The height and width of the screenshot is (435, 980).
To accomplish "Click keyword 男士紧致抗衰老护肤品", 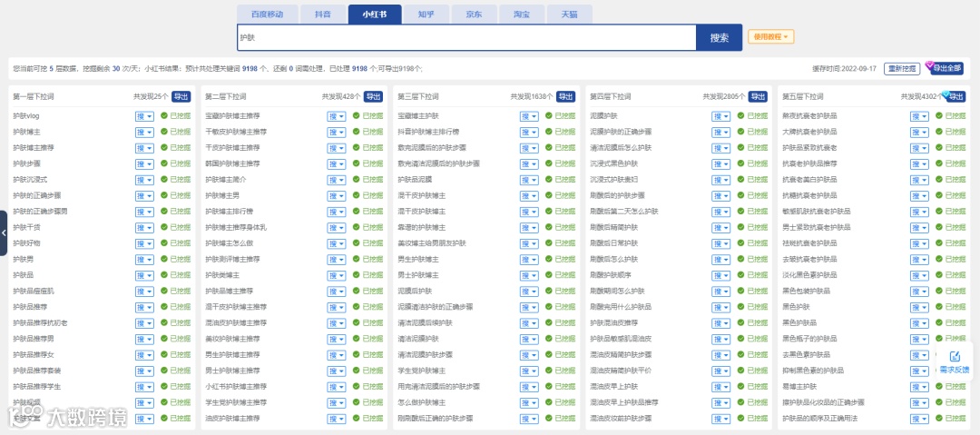I will (817, 227).
